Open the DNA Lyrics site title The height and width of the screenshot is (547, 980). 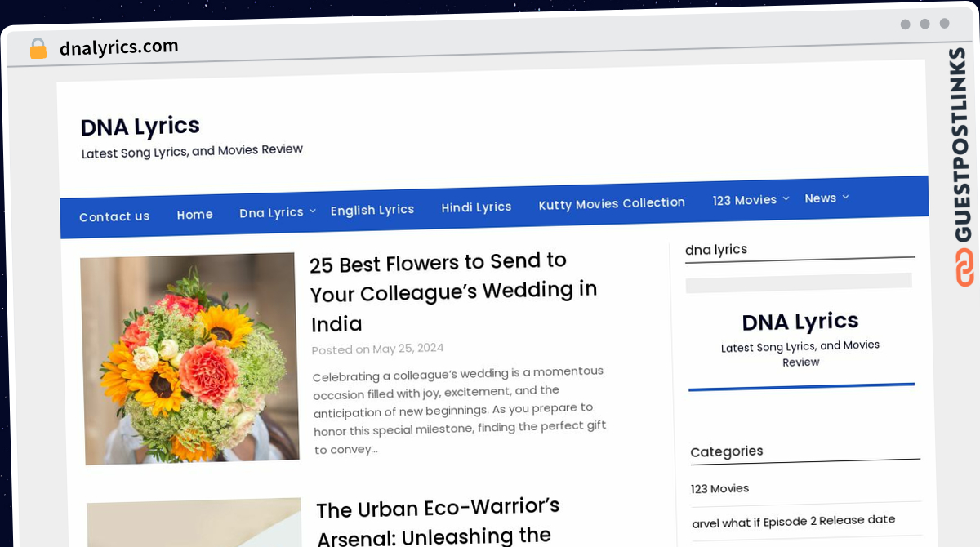coord(140,127)
